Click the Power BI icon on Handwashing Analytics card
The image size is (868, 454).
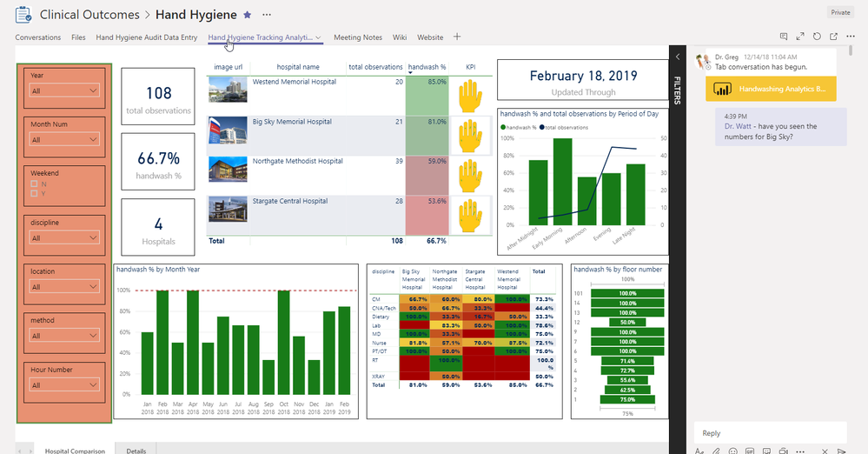click(722, 89)
